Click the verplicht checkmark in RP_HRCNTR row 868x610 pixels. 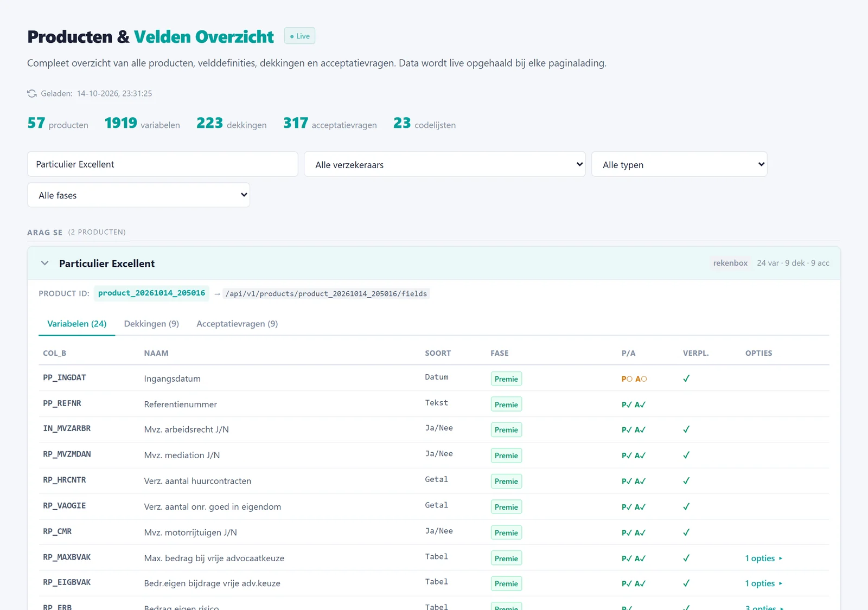tap(686, 481)
